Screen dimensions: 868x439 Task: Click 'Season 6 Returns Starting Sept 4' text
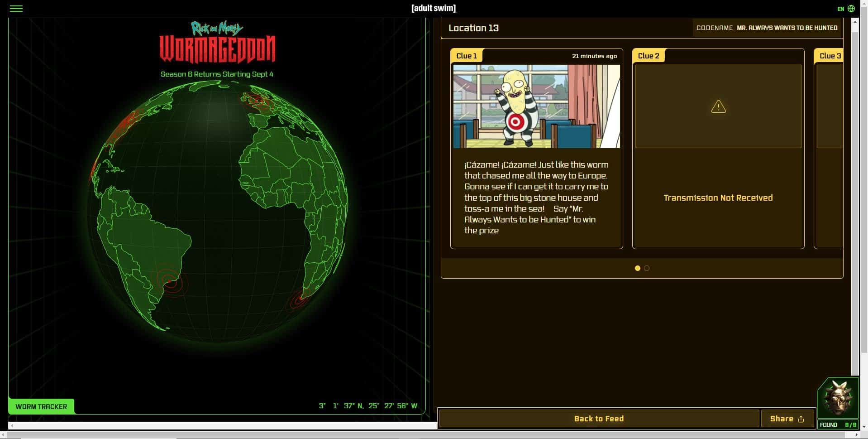pyautogui.click(x=217, y=74)
